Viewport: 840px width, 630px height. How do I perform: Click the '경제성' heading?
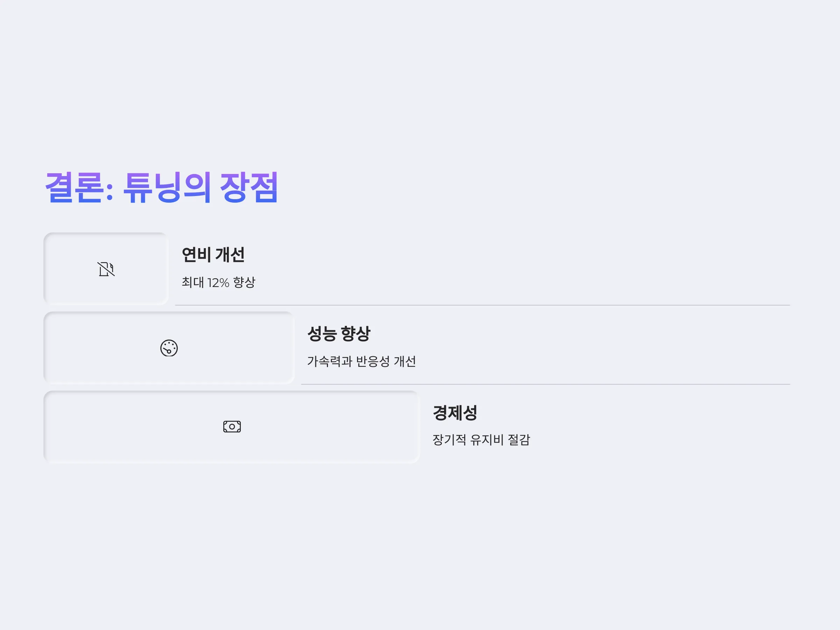[455, 413]
